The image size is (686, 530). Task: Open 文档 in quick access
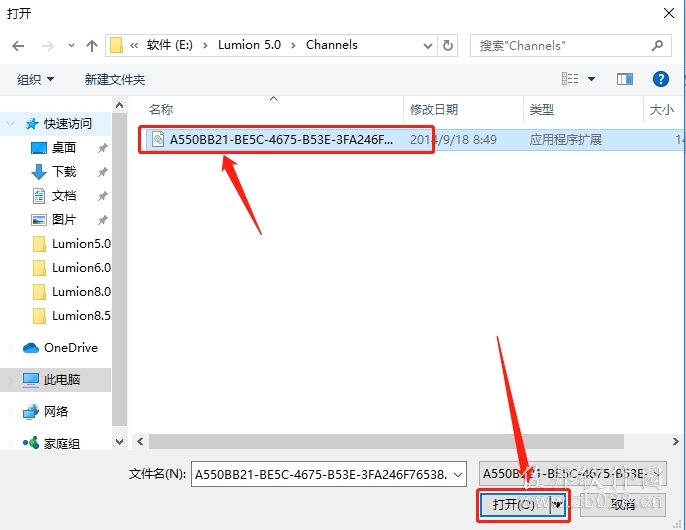tap(64, 196)
